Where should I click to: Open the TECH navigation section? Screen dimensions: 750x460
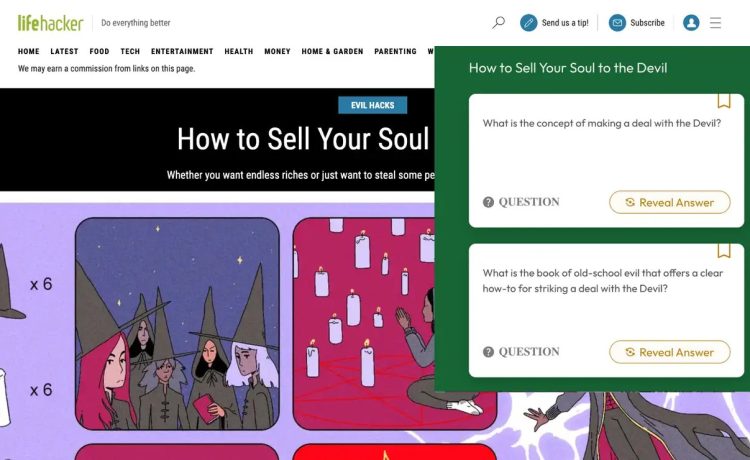coord(130,51)
